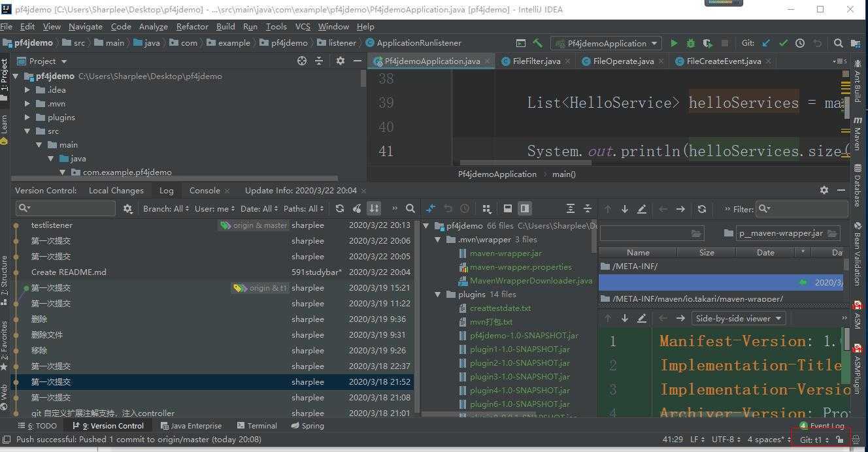
Task: Open the Refactor menu
Action: (x=192, y=27)
